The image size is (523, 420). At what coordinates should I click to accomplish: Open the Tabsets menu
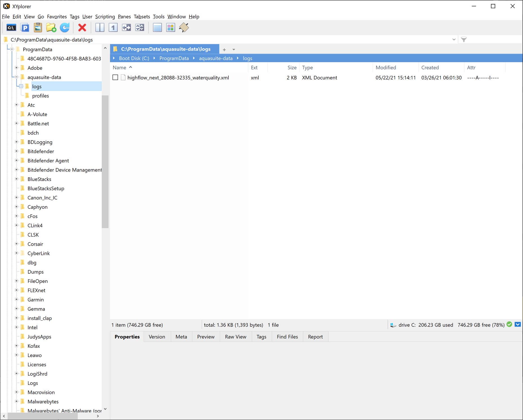click(x=142, y=17)
